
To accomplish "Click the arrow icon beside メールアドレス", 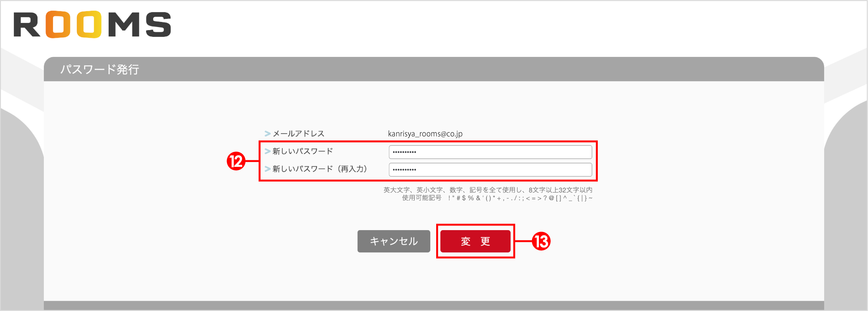I will tap(268, 134).
